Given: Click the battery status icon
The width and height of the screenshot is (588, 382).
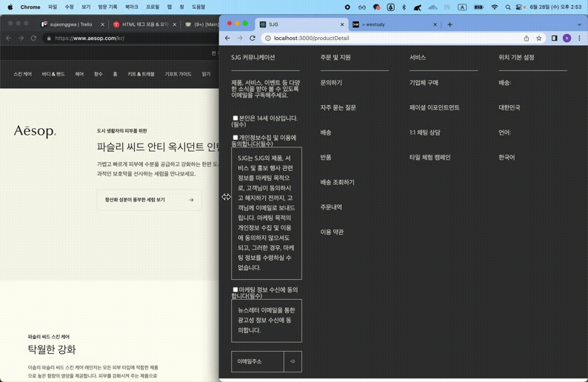Looking at the screenshot, I should pyautogui.click(x=478, y=7).
